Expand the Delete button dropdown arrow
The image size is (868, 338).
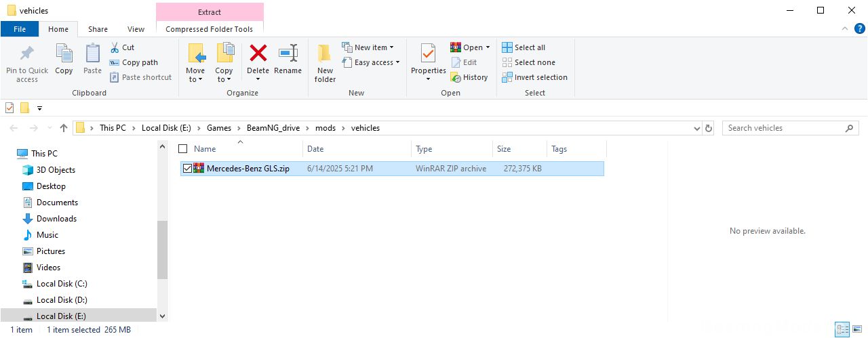[x=258, y=79]
